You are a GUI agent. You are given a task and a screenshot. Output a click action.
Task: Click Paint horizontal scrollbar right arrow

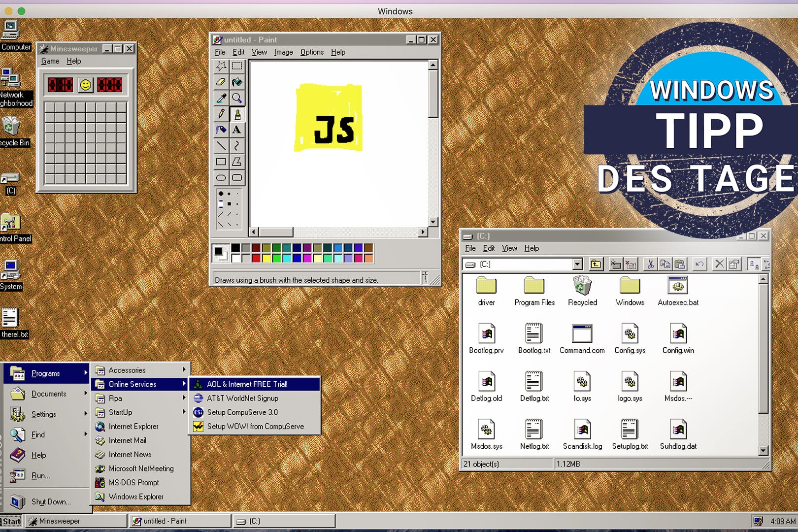pyautogui.click(x=423, y=232)
